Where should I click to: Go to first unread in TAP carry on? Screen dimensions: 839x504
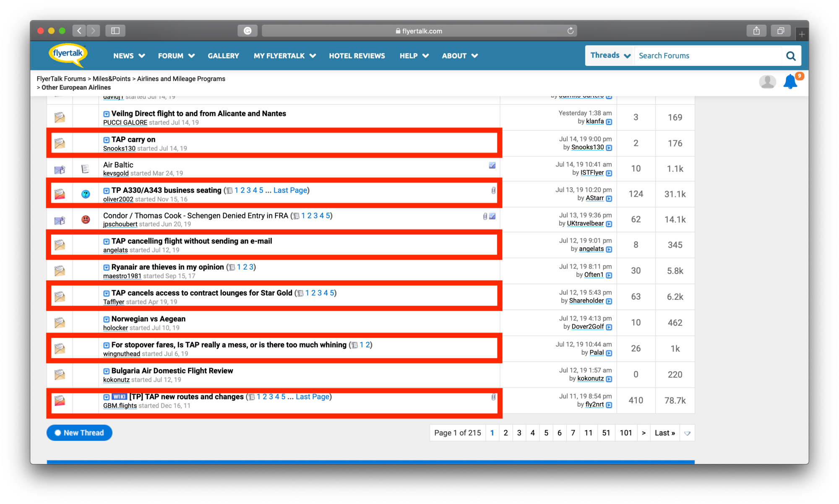coord(107,140)
